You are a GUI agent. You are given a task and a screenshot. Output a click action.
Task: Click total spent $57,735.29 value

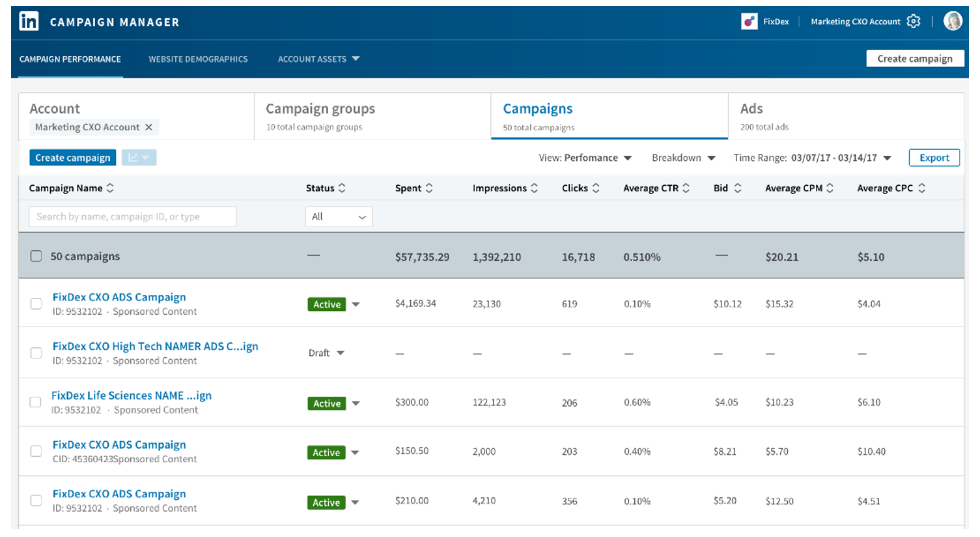(x=422, y=257)
